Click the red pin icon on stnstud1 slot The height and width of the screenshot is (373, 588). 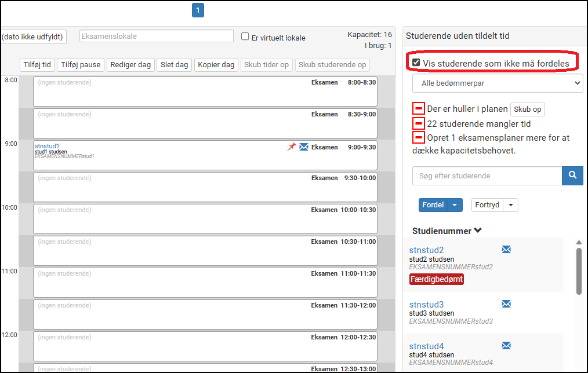pos(291,147)
